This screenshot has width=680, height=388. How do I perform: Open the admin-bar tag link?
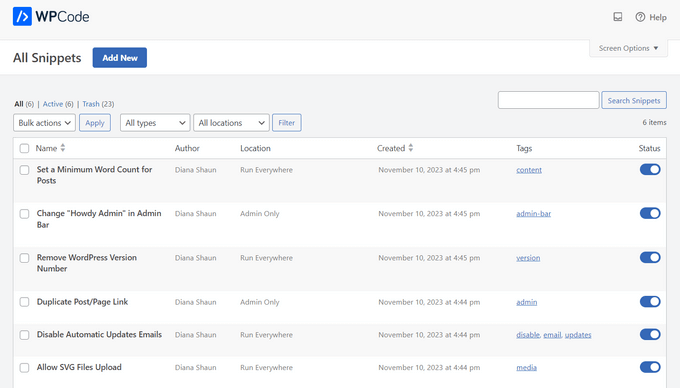click(533, 214)
